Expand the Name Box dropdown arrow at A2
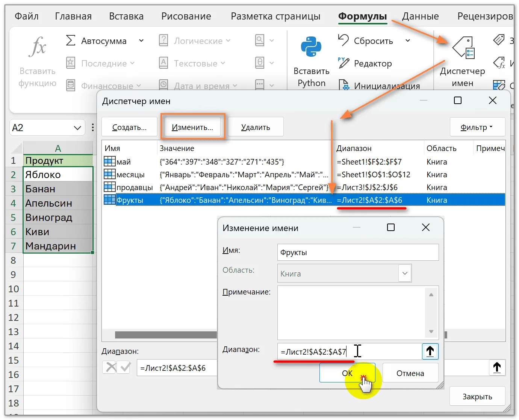The width and height of the screenshot is (519, 420). click(x=77, y=128)
